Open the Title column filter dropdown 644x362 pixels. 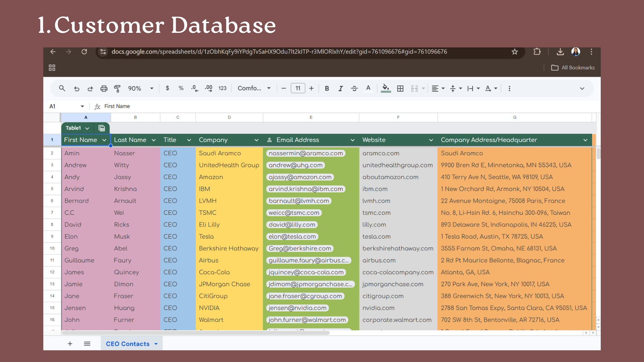click(189, 140)
